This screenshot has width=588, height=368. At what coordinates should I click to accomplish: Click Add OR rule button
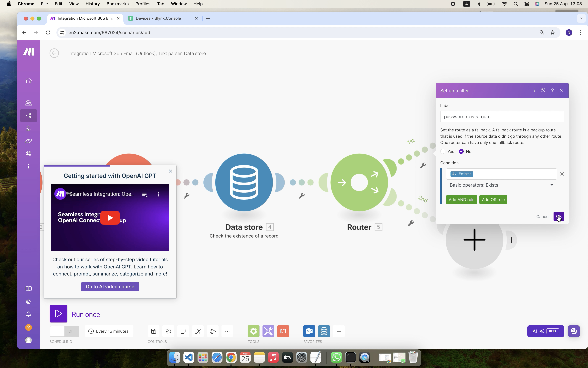(493, 200)
